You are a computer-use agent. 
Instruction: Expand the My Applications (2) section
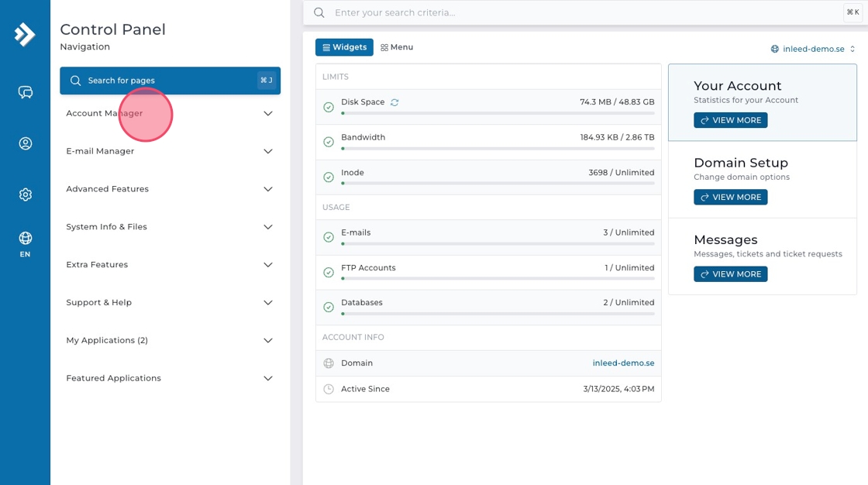[x=170, y=340]
